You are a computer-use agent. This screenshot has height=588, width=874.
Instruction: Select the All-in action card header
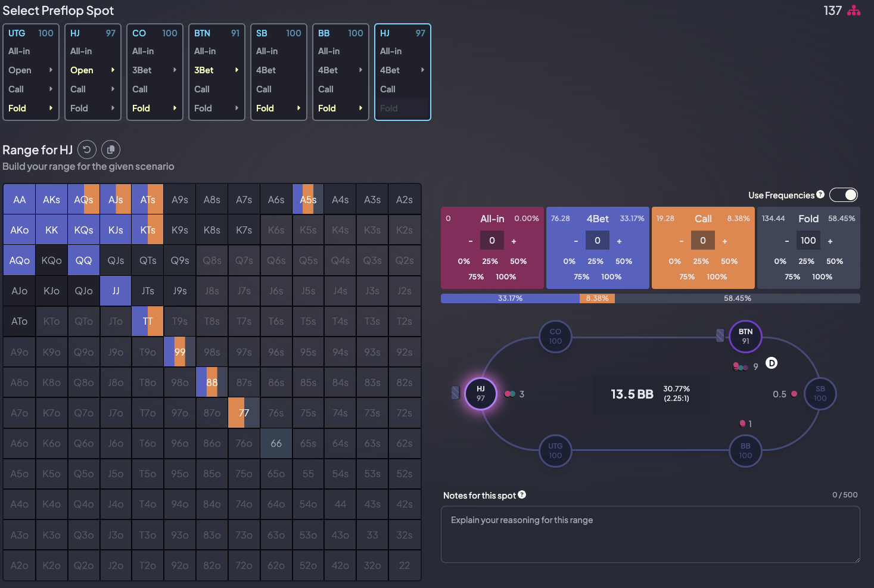pos(492,219)
